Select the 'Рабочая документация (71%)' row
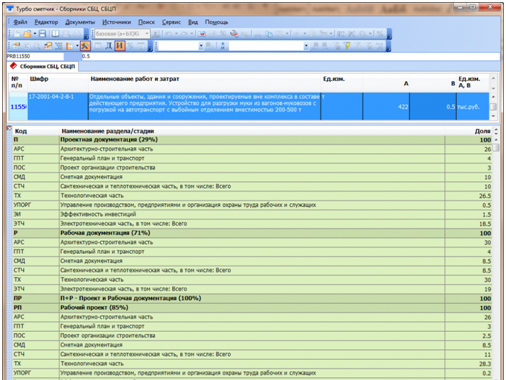Image resolution: width=506 pixels, height=380 pixels. coord(252,233)
